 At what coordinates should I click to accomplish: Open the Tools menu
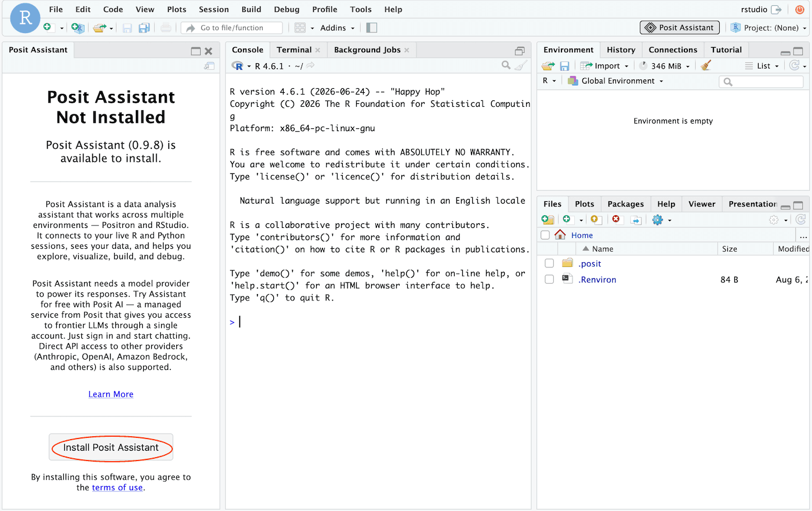pos(361,9)
